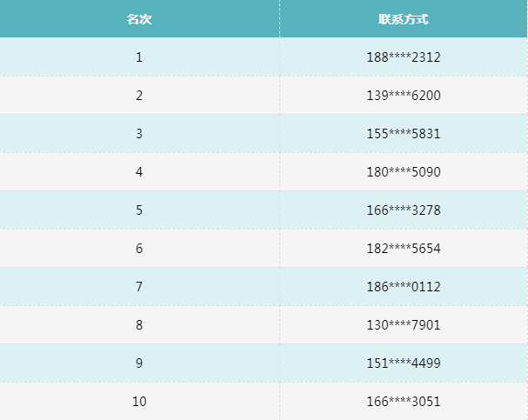Click contact 155****5831
The height and width of the screenshot is (420, 528).
404,134
